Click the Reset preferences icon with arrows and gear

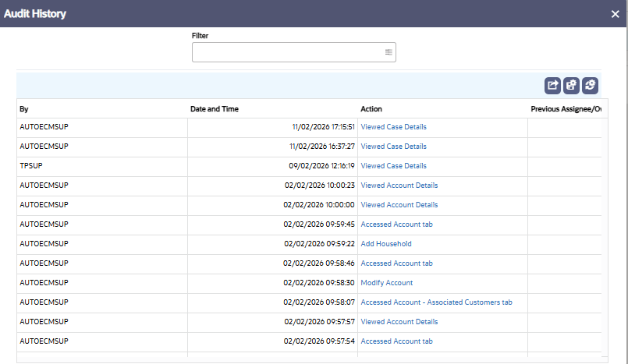[590, 86]
